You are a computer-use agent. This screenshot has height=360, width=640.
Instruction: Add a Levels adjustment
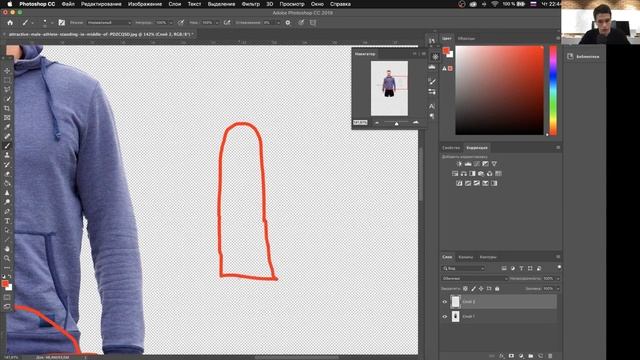click(468, 164)
